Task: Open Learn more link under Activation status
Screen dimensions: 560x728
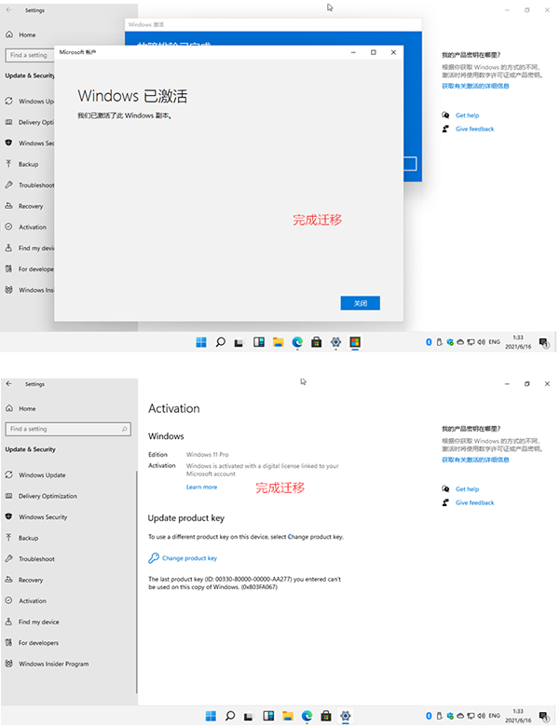Action: tap(201, 487)
